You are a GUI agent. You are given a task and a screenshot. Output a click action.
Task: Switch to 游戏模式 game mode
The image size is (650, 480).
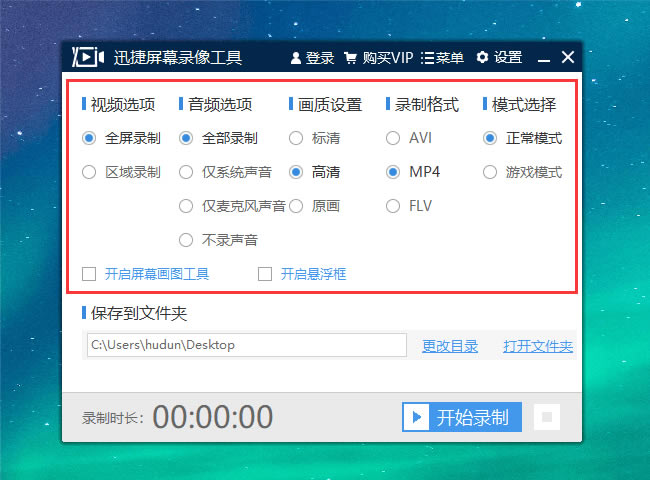pos(489,172)
